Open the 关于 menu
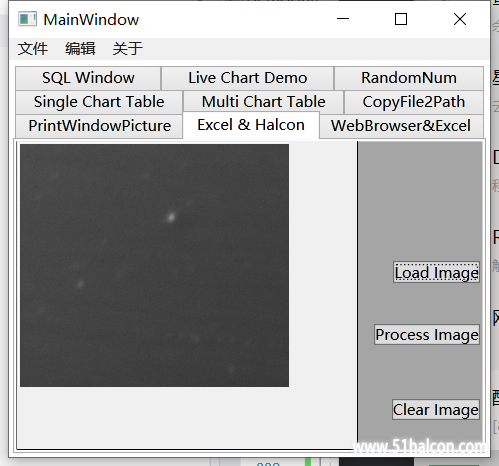499x466 pixels. pyautogui.click(x=128, y=49)
